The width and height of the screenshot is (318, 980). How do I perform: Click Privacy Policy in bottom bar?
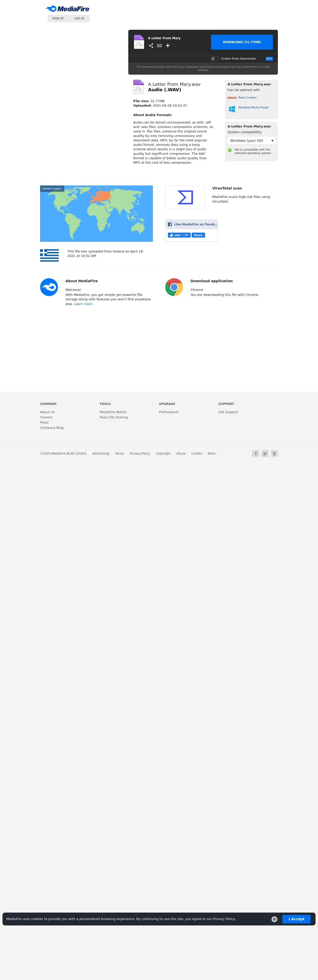pyautogui.click(x=140, y=454)
